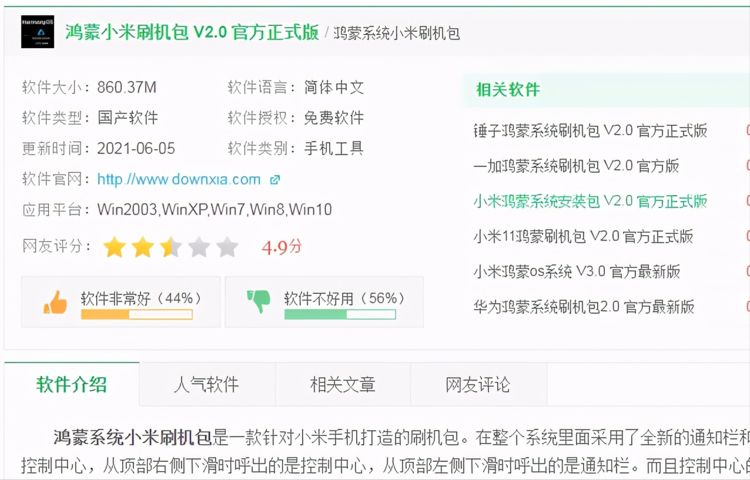Click the fourth gray rating star
Image resolution: width=750 pixels, height=480 pixels.
199,247
